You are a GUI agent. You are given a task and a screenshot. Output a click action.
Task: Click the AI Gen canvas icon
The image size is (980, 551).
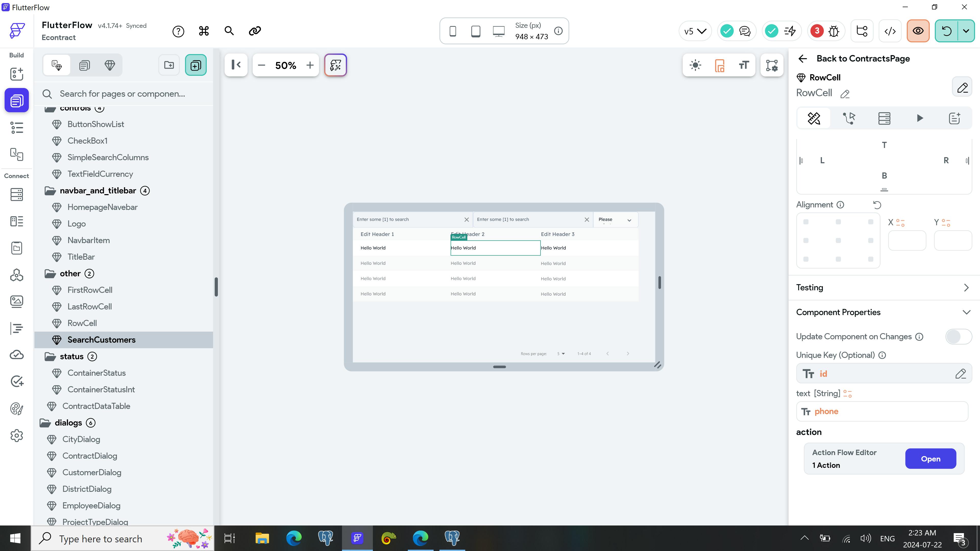pyautogui.click(x=335, y=65)
